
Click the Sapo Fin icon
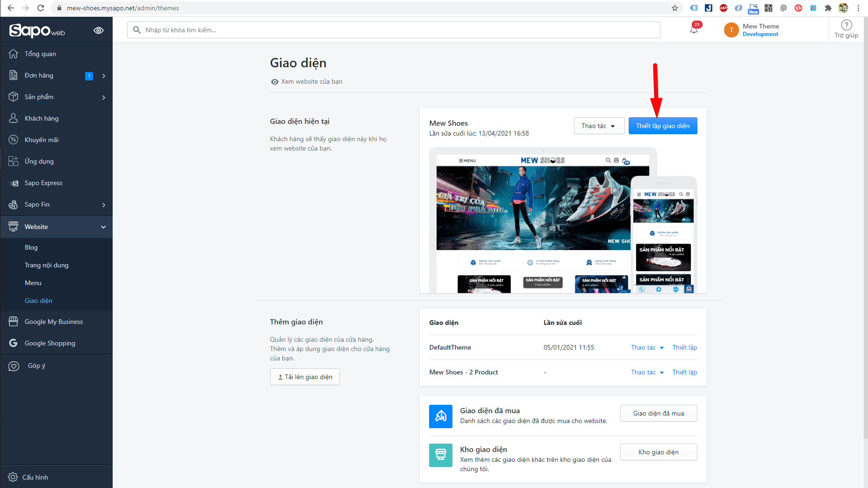[x=14, y=204]
